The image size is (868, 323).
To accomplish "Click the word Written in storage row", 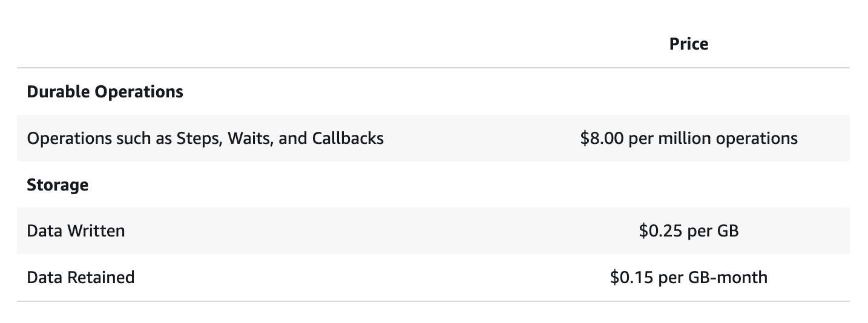I will (x=94, y=230).
